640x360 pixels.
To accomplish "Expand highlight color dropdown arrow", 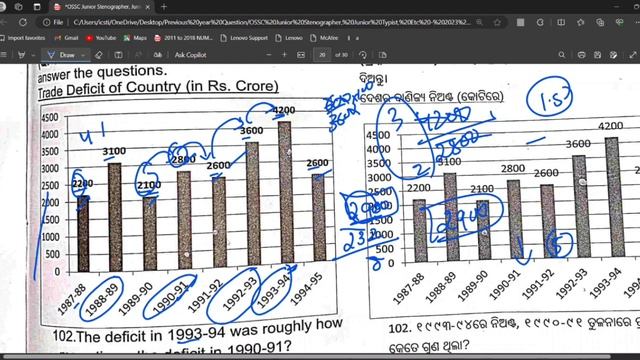I will point(33,55).
